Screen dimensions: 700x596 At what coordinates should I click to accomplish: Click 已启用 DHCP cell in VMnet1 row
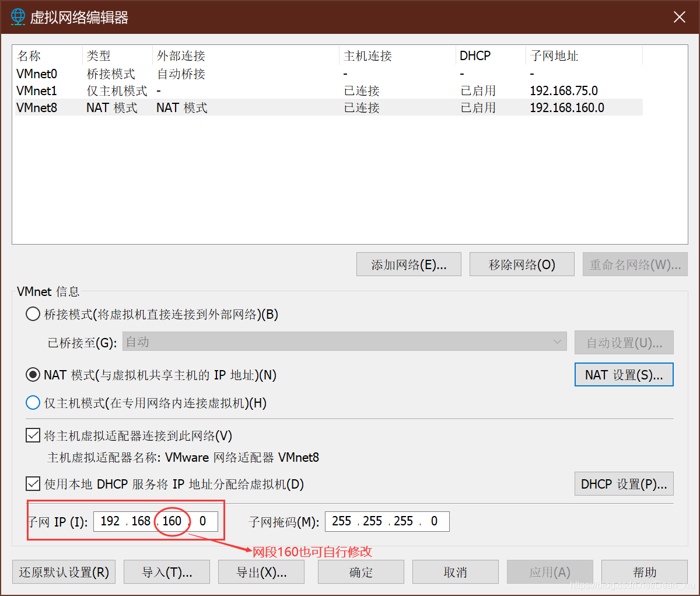[x=478, y=90]
